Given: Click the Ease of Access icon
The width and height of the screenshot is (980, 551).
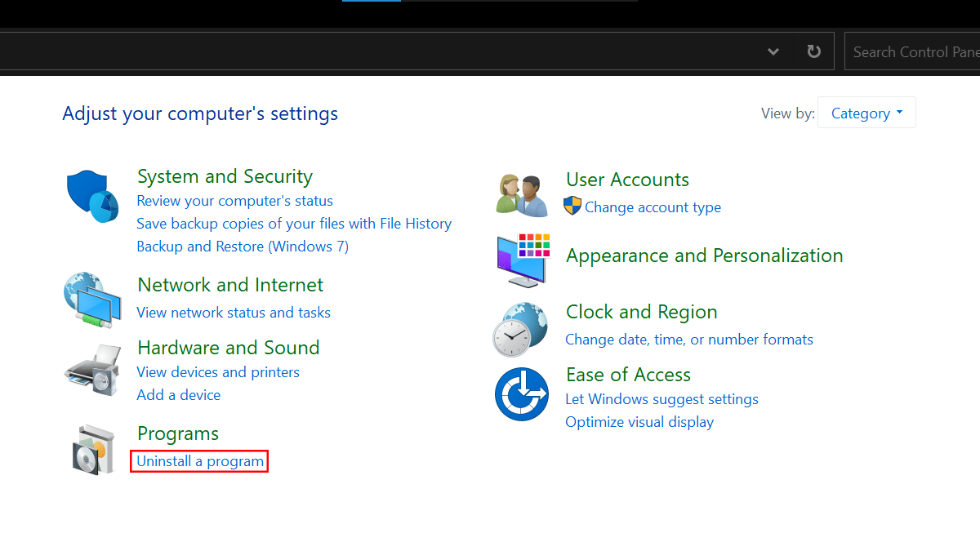Looking at the screenshot, I should click(521, 394).
